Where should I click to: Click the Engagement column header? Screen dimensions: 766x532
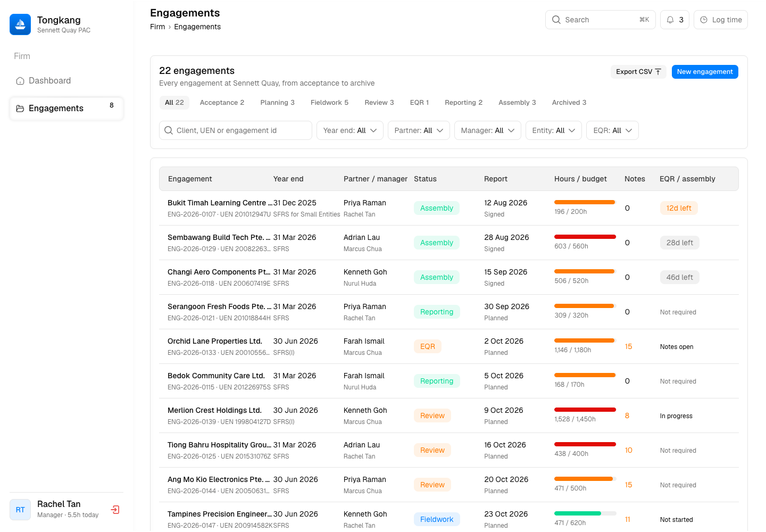(190, 179)
